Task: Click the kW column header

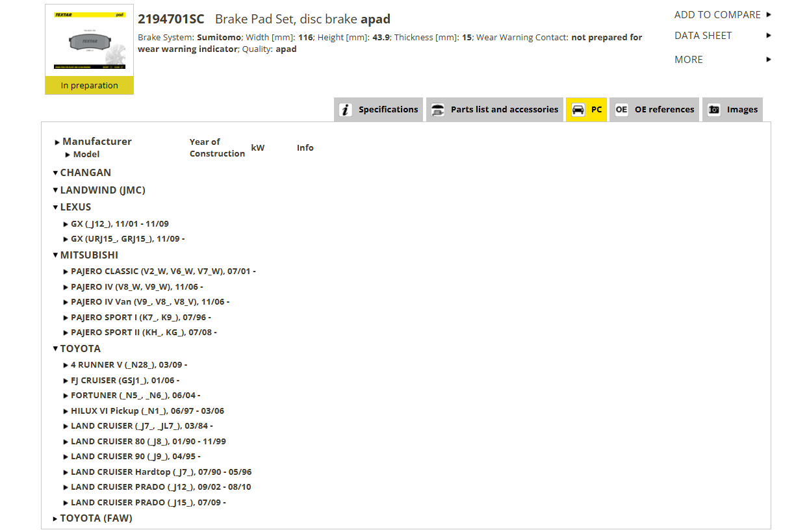Action: 258,148
